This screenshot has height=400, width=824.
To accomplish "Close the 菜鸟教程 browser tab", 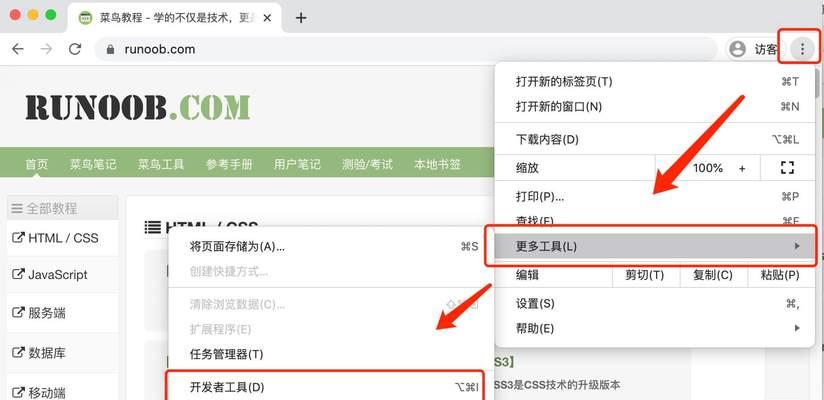I will [x=267, y=18].
